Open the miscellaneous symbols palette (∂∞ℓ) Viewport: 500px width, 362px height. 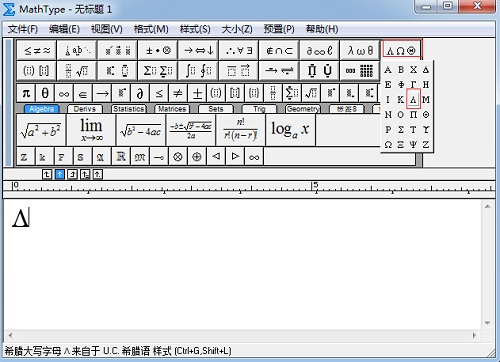pyautogui.click(x=319, y=50)
